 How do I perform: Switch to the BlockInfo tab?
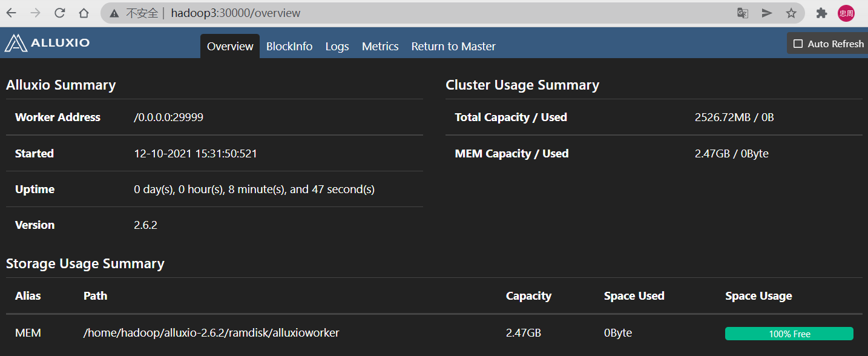pos(289,47)
